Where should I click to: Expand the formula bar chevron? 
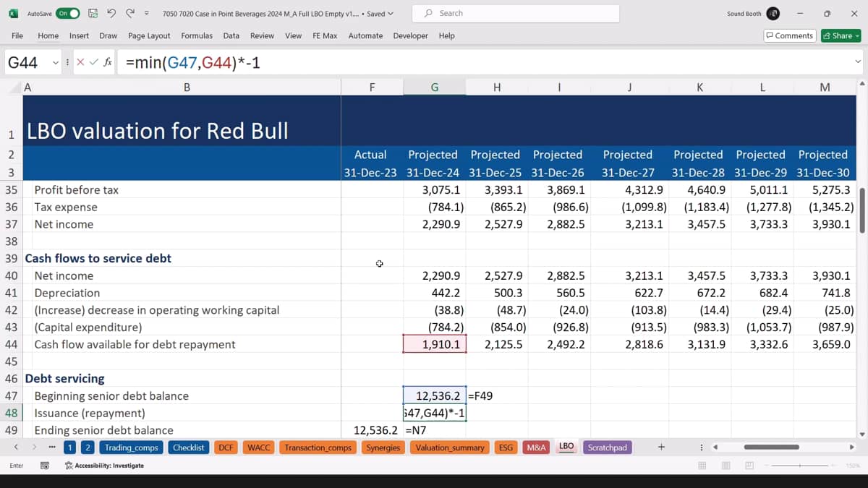(x=858, y=63)
